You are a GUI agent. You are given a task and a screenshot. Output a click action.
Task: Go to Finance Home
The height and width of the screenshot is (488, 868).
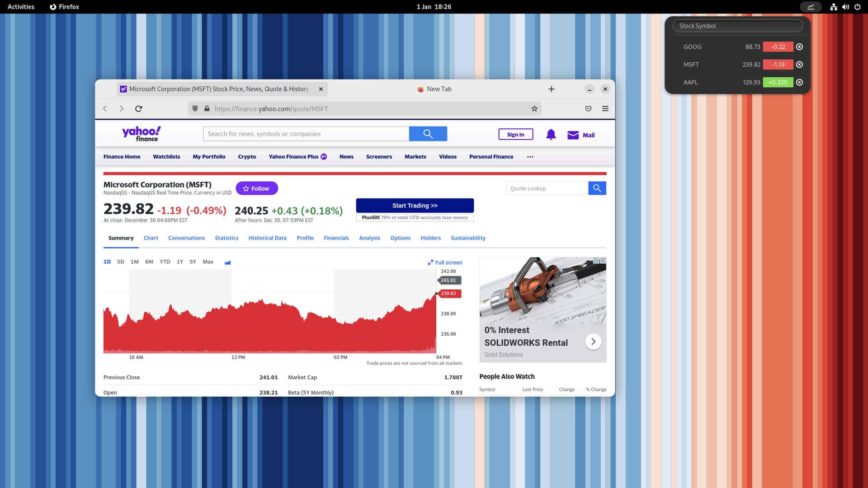tap(122, 157)
